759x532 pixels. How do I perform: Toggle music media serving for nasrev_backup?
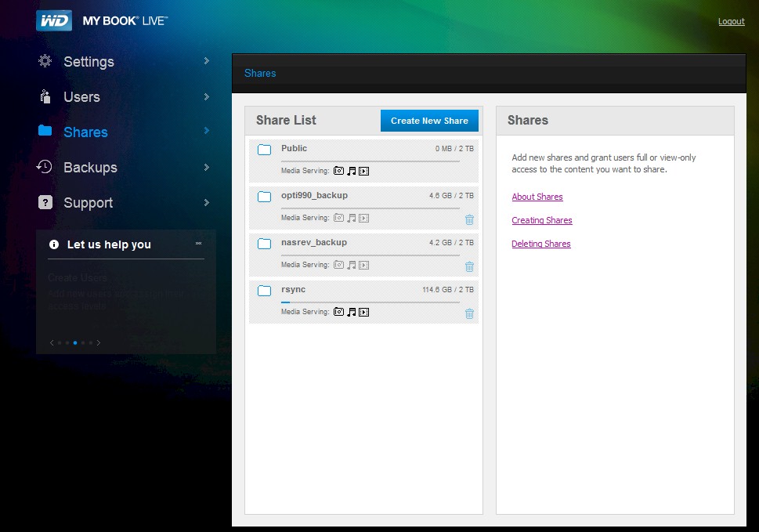pos(352,265)
